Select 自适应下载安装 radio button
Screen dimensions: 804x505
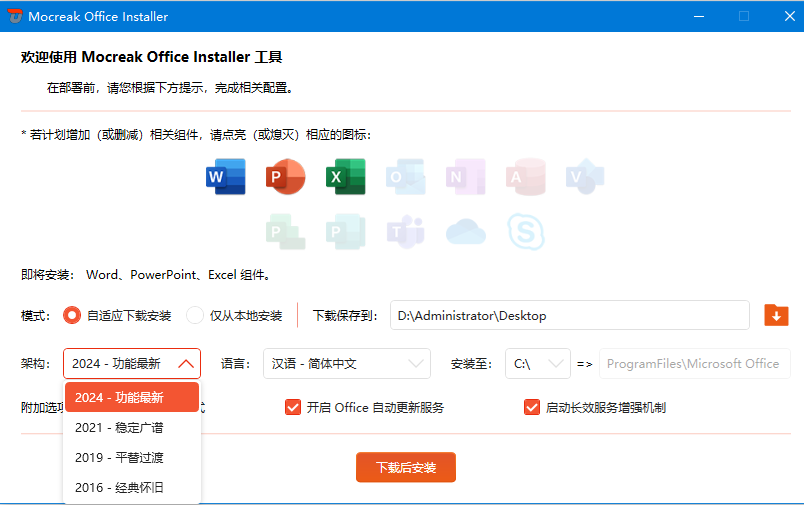tap(72, 315)
